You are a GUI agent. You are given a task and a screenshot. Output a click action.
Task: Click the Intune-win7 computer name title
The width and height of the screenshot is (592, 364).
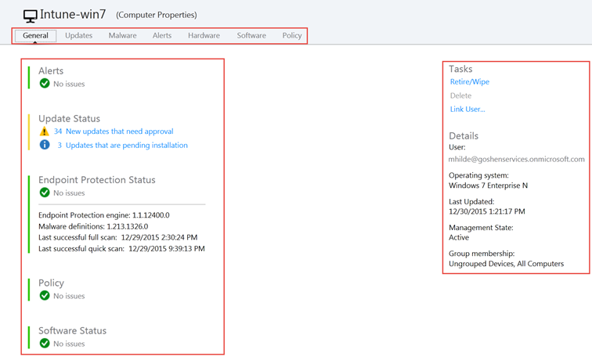[x=73, y=14]
